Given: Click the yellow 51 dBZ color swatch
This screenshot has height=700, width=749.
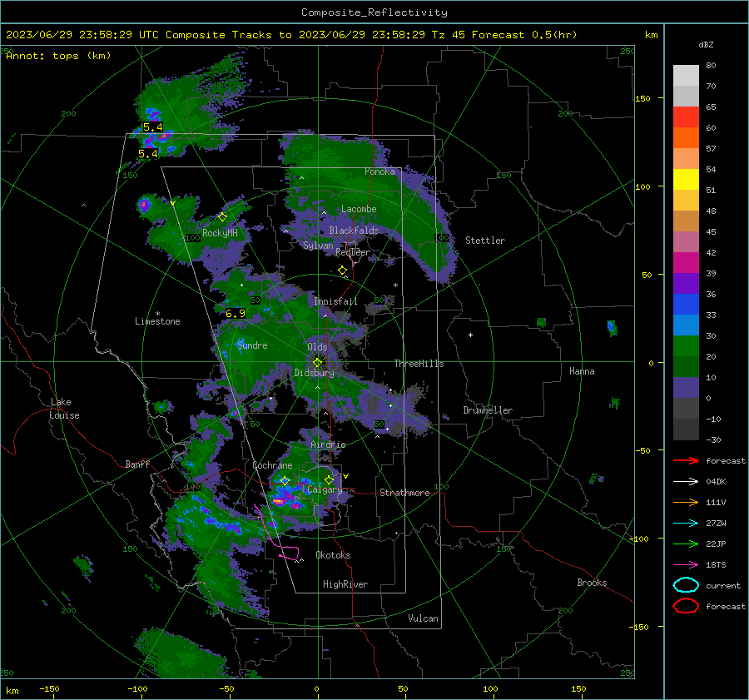Looking at the screenshot, I should (686, 179).
